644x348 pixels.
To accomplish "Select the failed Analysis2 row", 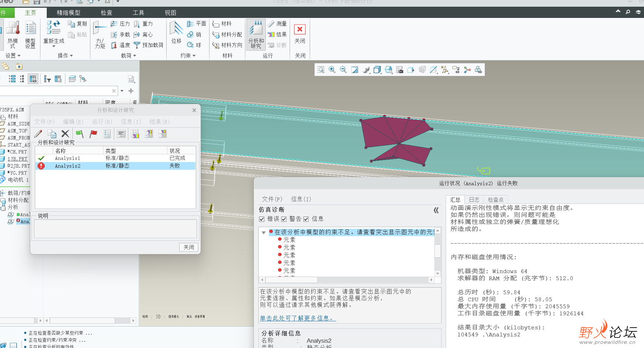I will pos(115,166).
